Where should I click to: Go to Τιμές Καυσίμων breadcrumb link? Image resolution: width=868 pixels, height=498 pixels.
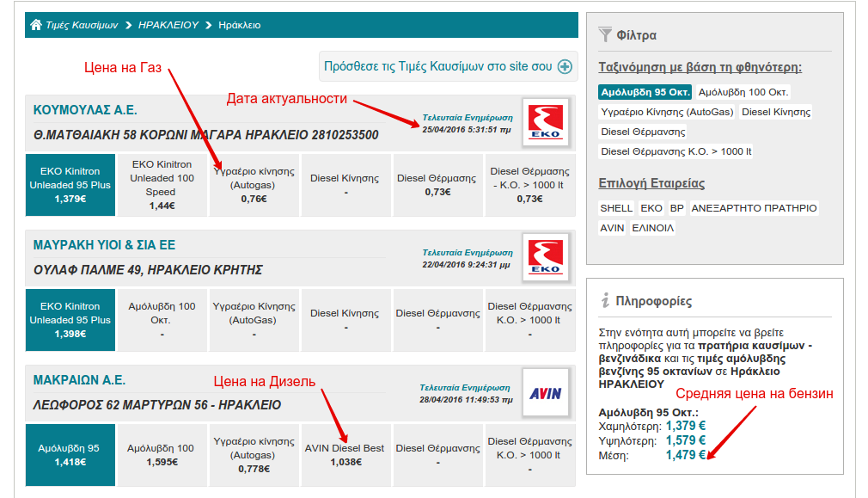tap(82, 25)
